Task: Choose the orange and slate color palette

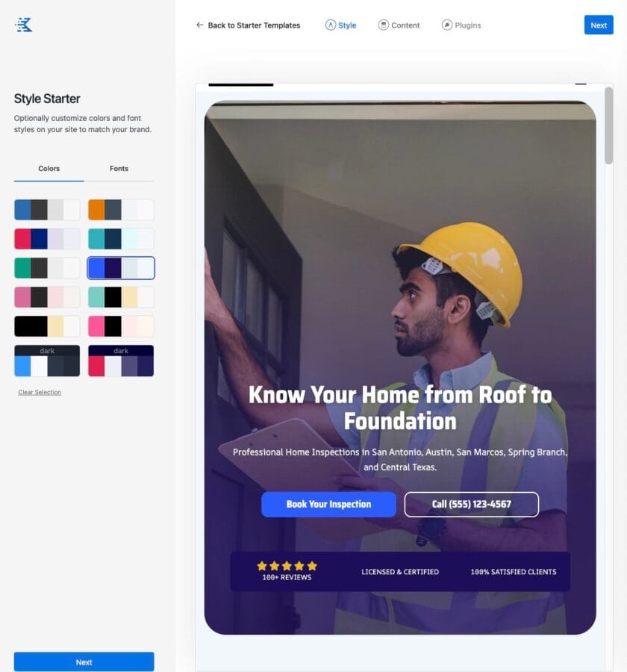Action: 121,210
